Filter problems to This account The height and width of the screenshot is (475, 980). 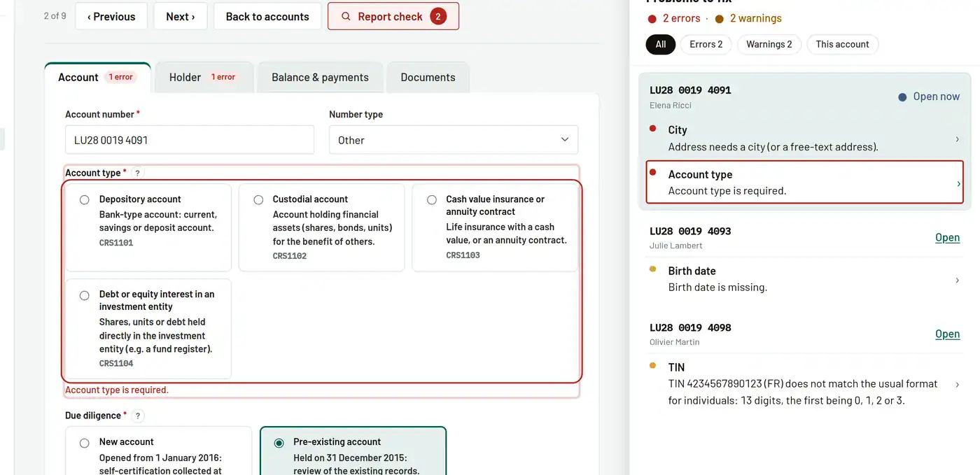click(842, 44)
